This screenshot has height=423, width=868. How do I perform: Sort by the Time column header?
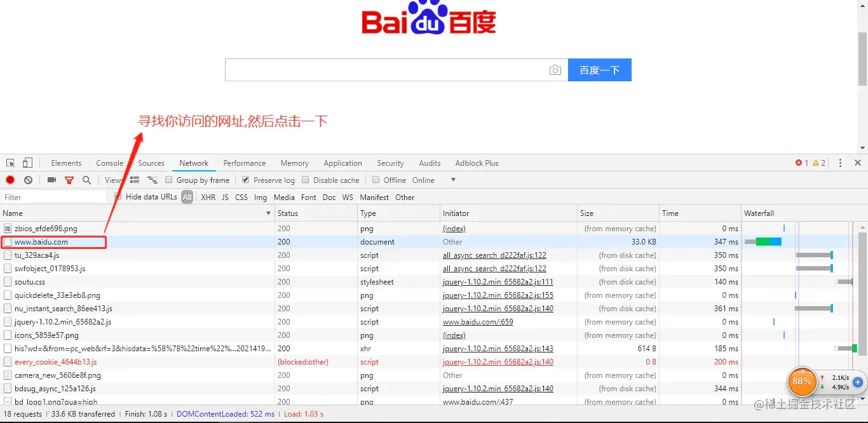coord(700,213)
